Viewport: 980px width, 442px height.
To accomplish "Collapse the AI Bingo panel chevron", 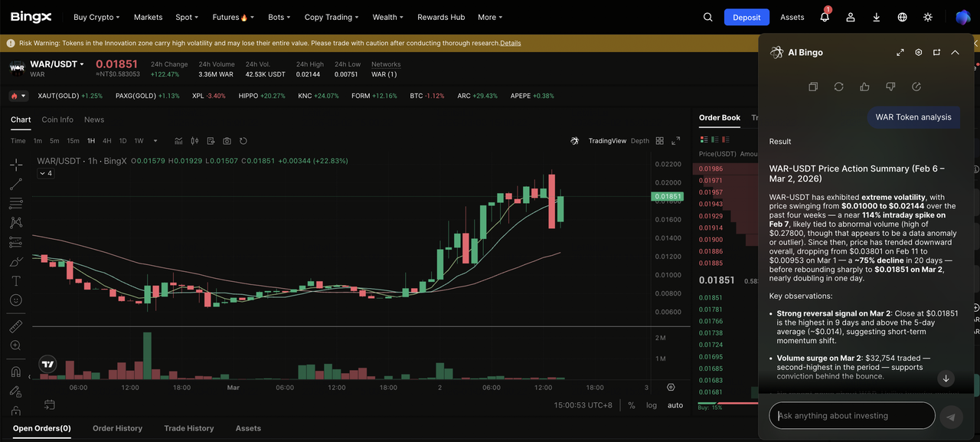I will [955, 52].
